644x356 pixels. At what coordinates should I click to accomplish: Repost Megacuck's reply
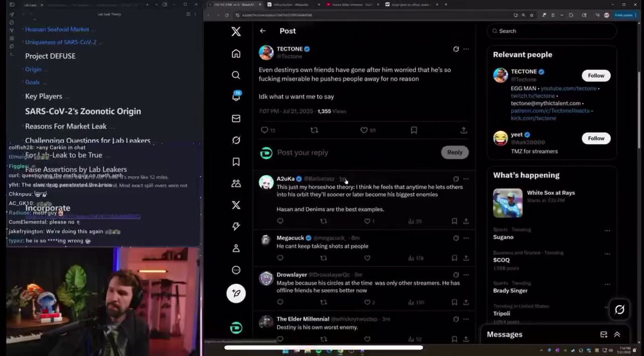point(324,258)
